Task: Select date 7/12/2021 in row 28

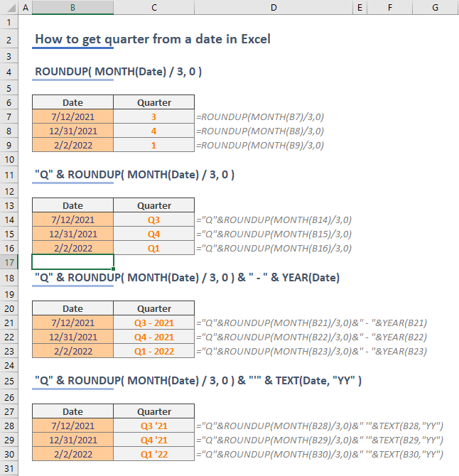Action: click(73, 426)
